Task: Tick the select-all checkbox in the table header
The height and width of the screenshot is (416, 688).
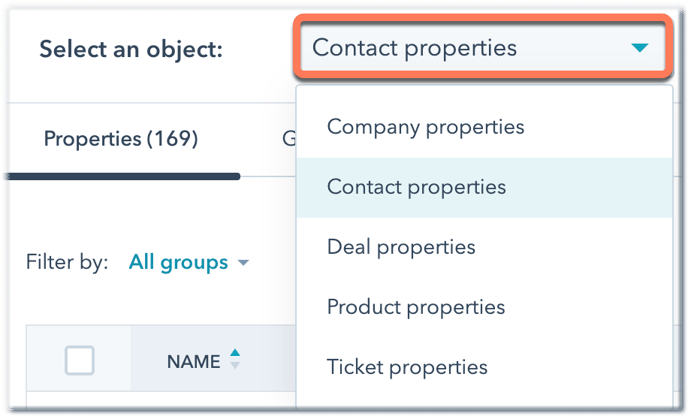Action: 79,361
